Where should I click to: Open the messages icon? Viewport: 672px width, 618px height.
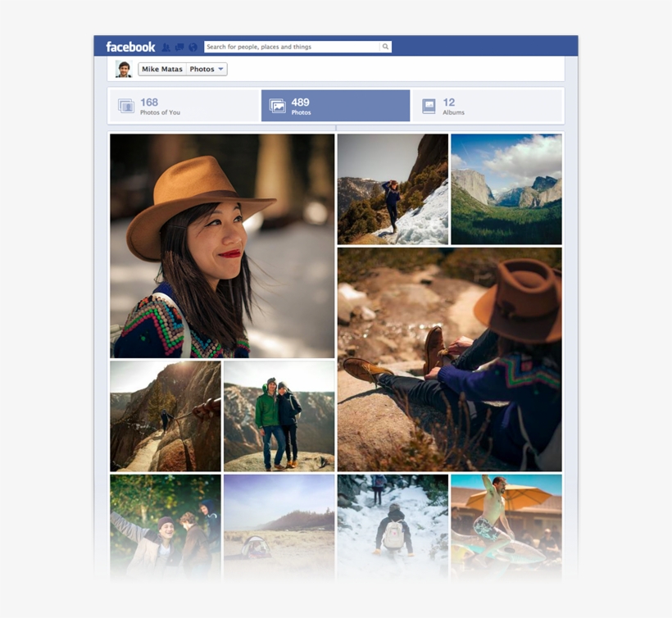pos(179,48)
